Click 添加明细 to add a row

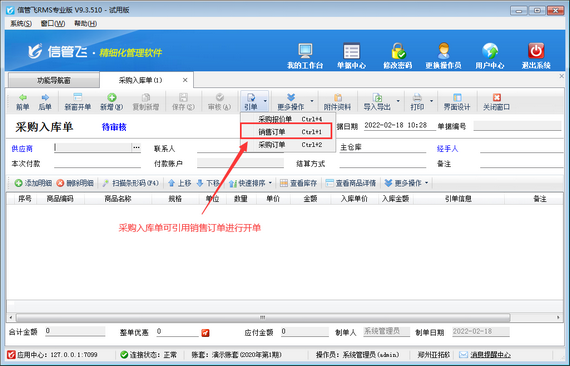(33, 183)
